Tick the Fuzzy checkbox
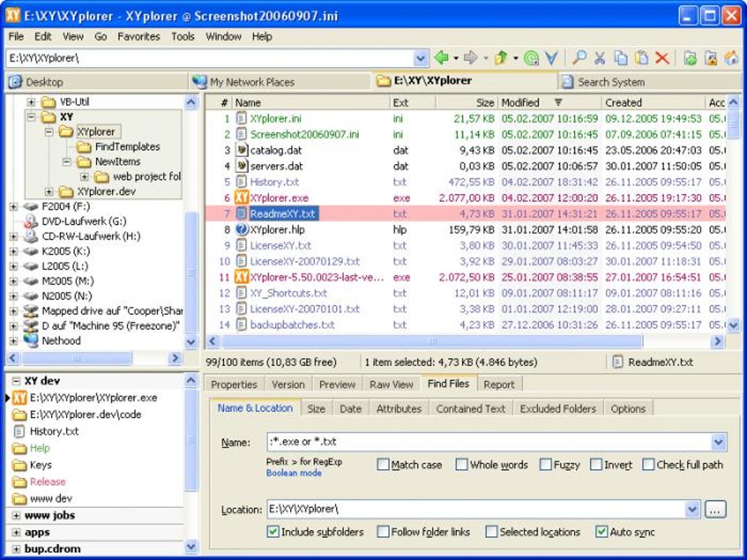747x560 pixels. click(546, 464)
